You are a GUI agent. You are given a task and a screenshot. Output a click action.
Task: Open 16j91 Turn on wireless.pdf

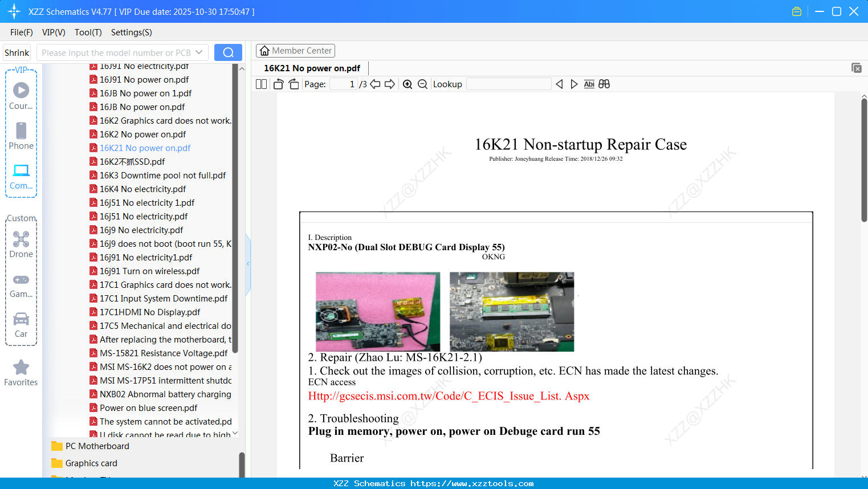pos(145,271)
